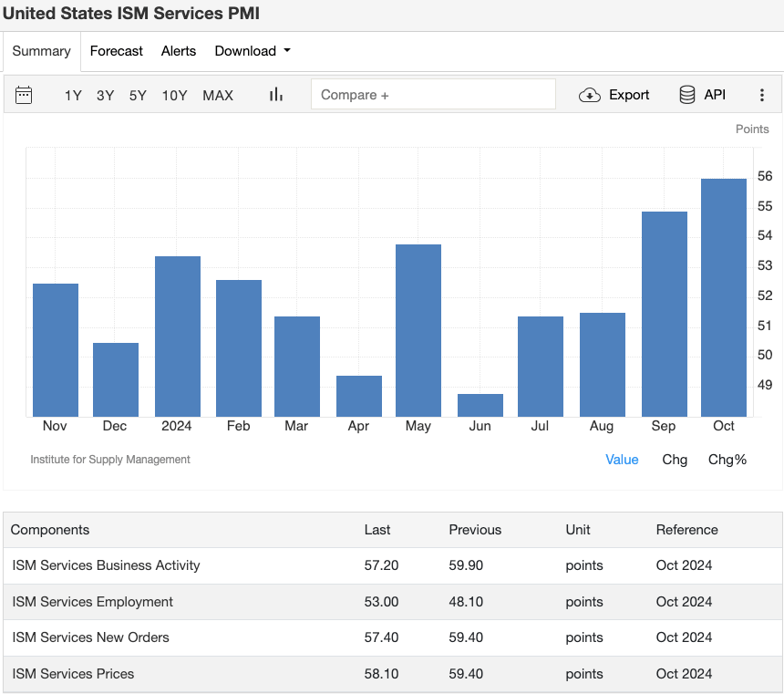784x694 pixels.
Task: Click the Institute for Supply Management link
Action: 109,460
